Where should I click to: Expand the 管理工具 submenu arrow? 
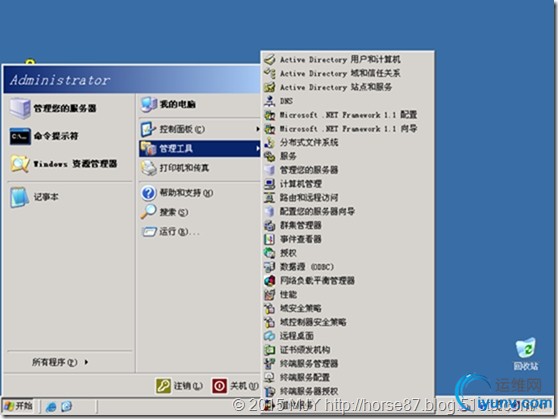point(257,148)
